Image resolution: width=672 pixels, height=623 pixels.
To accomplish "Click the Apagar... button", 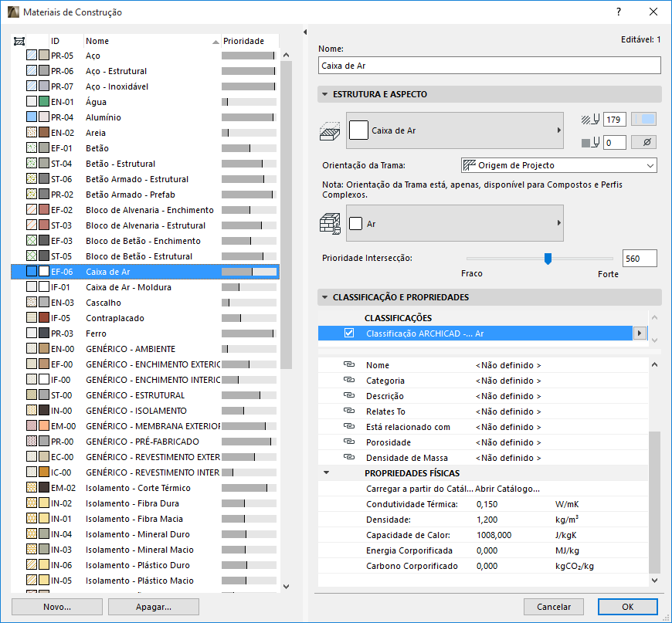I will 154,607.
